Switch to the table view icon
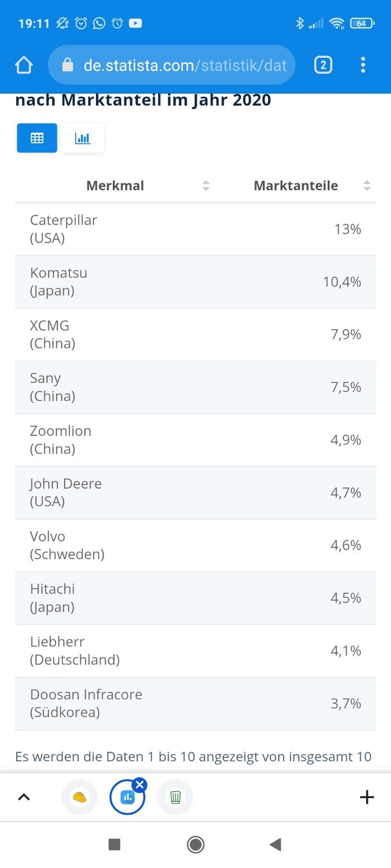 click(37, 138)
